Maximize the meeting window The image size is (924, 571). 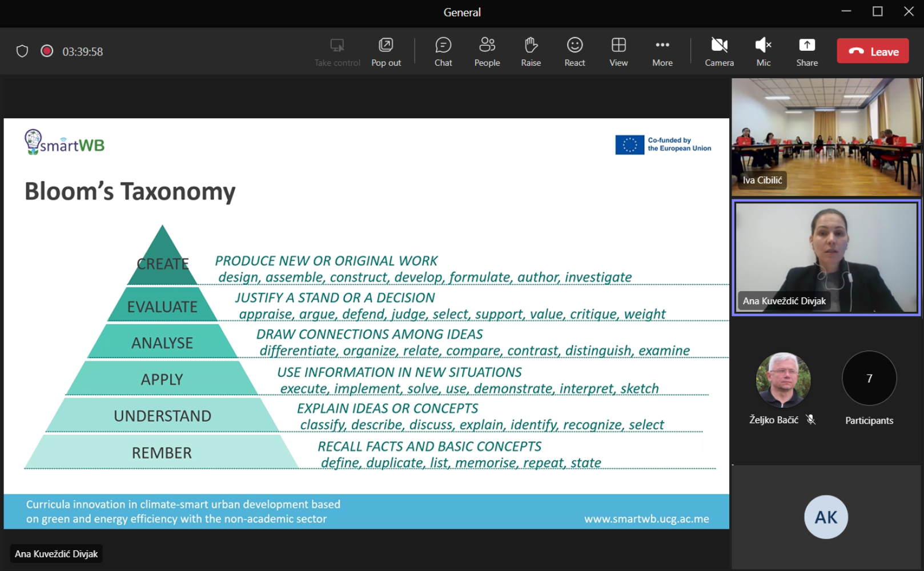click(878, 11)
